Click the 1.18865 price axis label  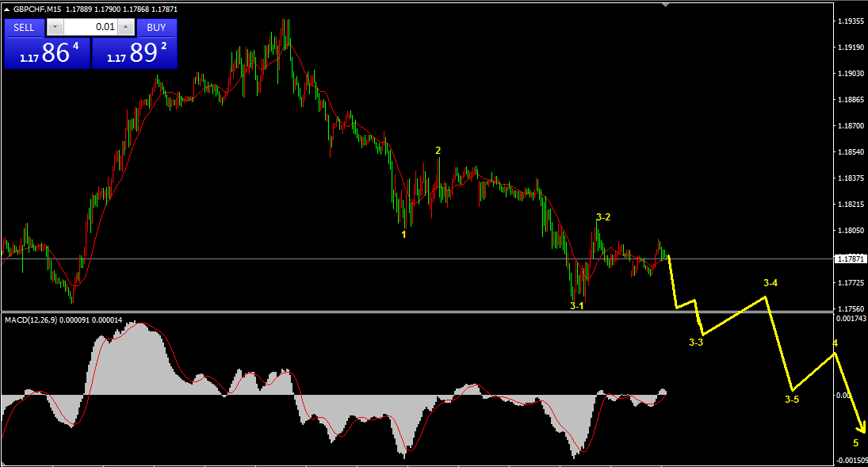851,100
